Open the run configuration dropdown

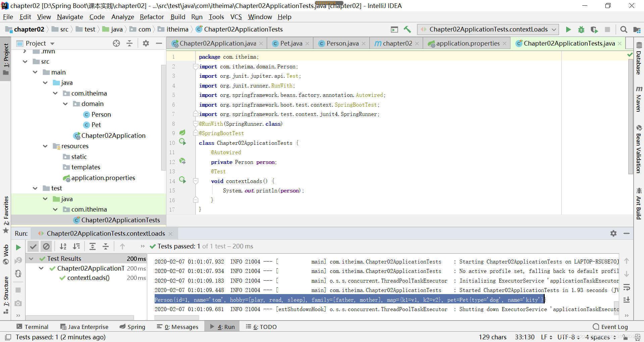pos(488,30)
